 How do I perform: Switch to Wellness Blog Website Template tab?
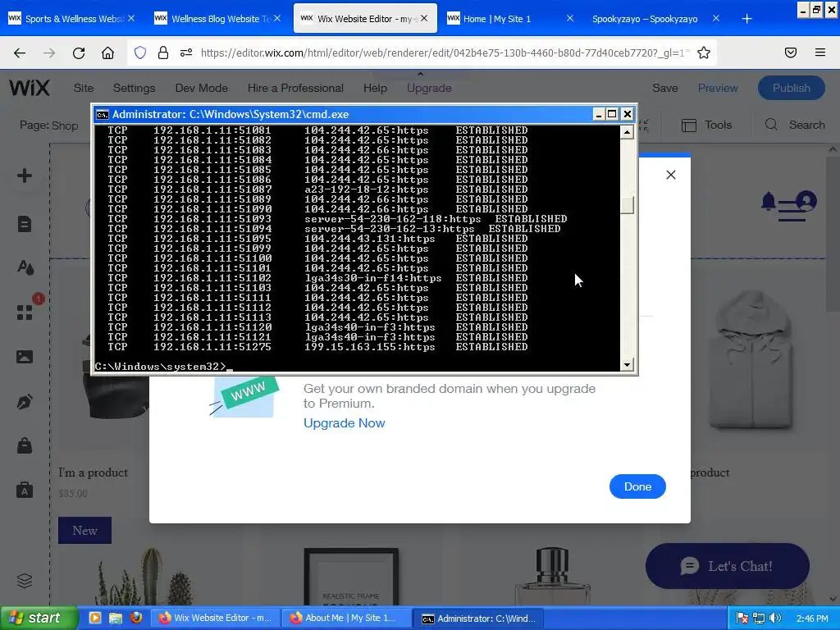coord(217,18)
